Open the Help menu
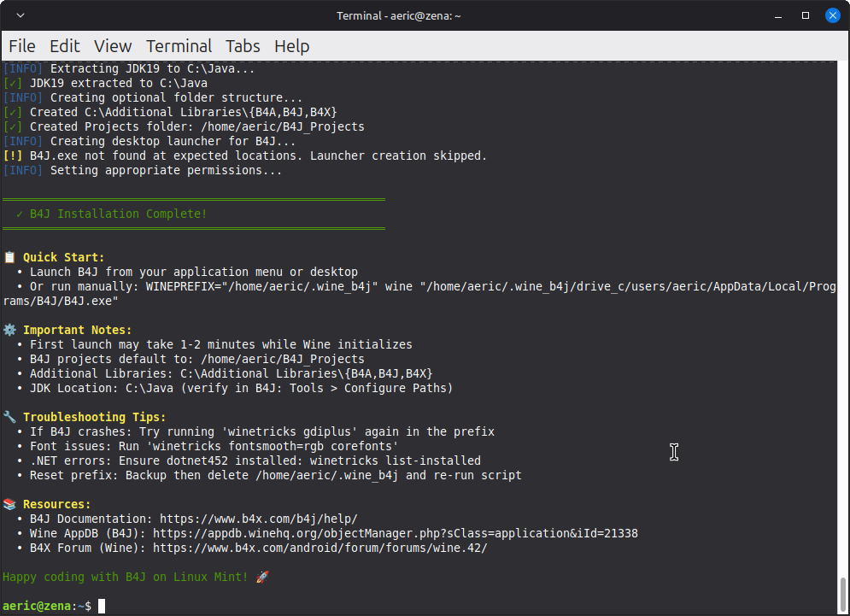The image size is (850, 616). [x=291, y=46]
